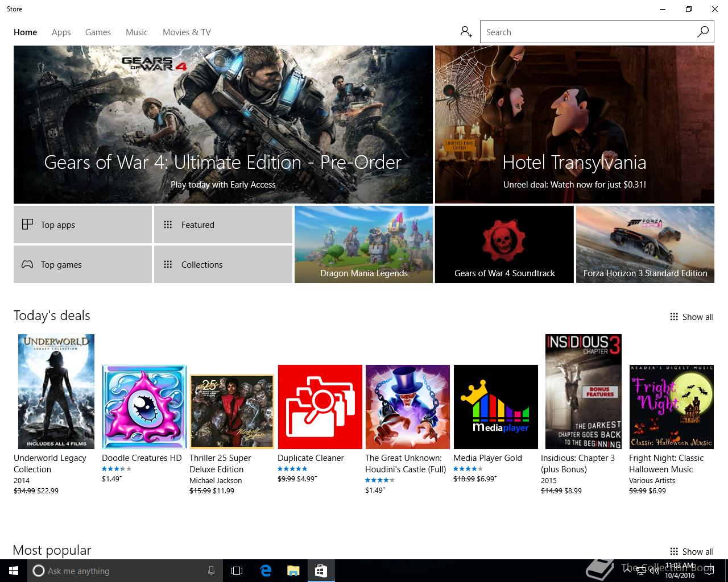
Task: Open the Gears of War 4 Soundtrack tile
Action: [x=504, y=244]
